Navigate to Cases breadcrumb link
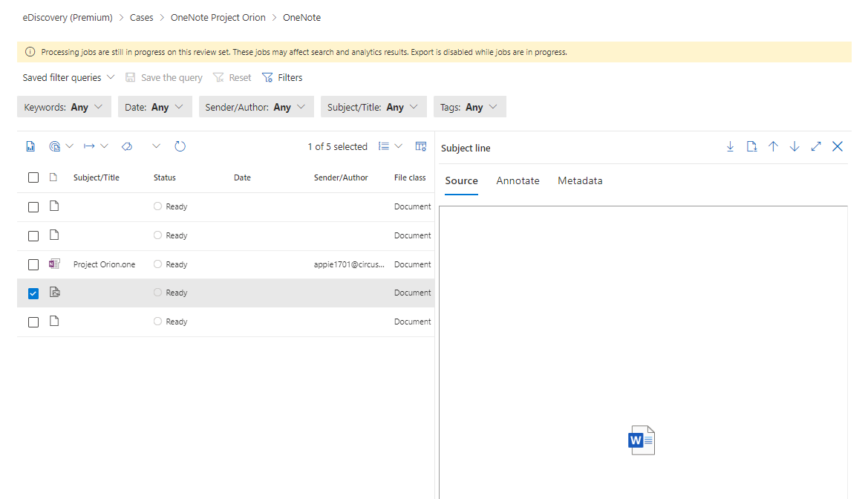This screenshot has width=868, height=499. click(x=141, y=17)
